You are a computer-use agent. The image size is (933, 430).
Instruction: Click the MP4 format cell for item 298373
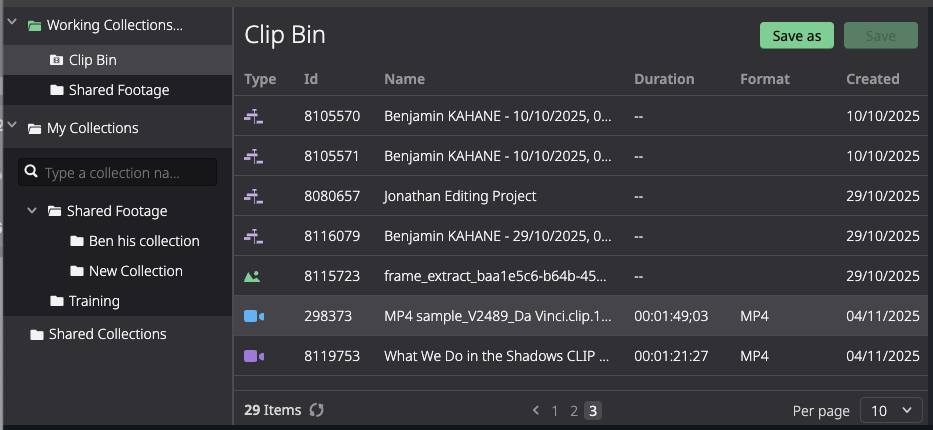tap(754, 316)
